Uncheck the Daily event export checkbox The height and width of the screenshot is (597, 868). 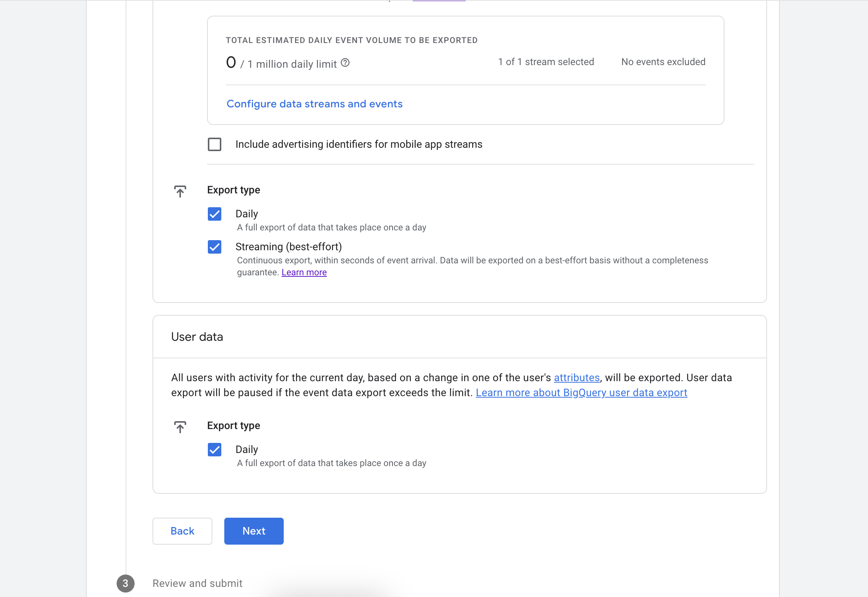215,214
